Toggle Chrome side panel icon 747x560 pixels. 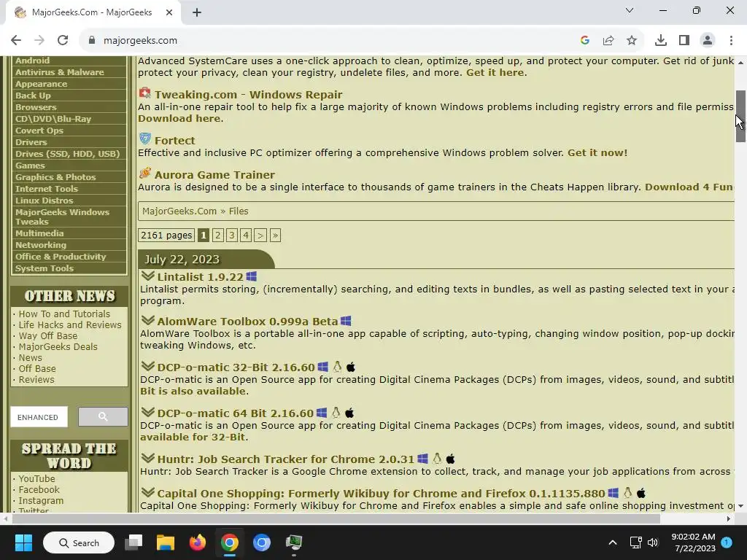click(x=684, y=41)
